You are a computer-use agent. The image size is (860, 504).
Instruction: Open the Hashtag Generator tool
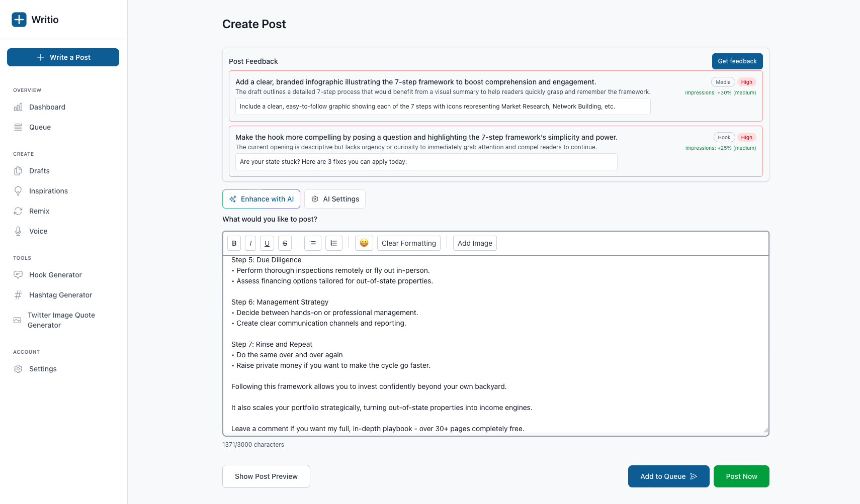pyautogui.click(x=60, y=295)
